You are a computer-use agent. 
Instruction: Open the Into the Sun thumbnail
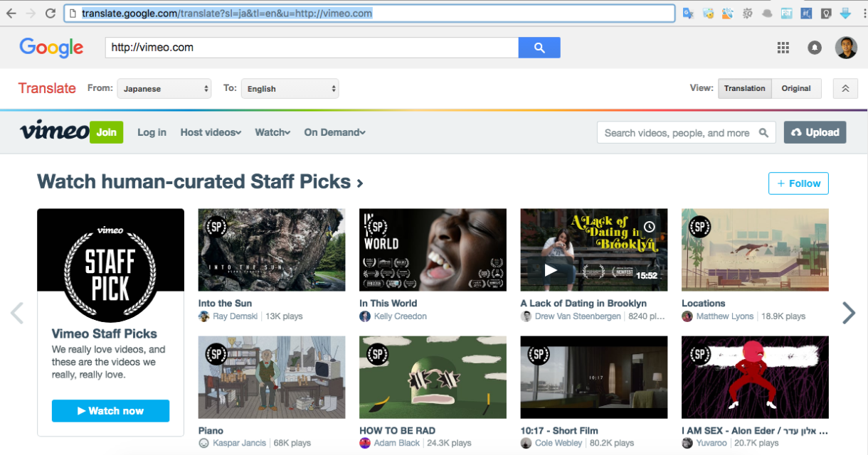coord(272,250)
